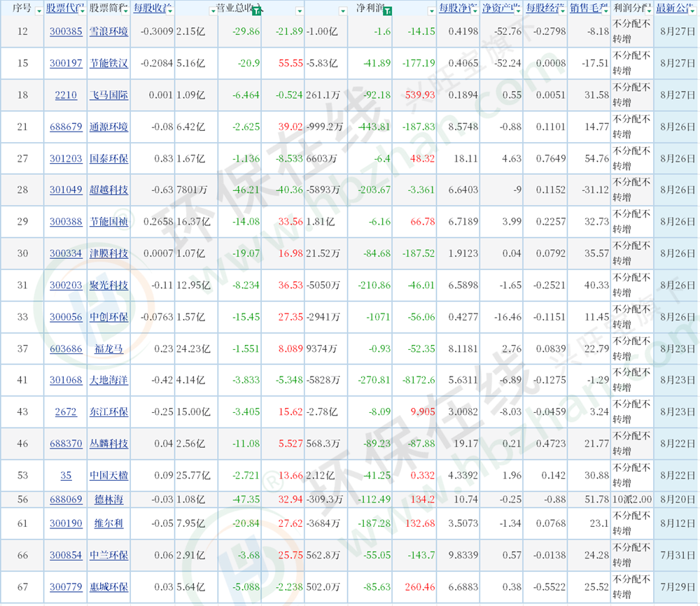Open the 惠城环保 stock link
700x606 pixels.
click(x=108, y=587)
